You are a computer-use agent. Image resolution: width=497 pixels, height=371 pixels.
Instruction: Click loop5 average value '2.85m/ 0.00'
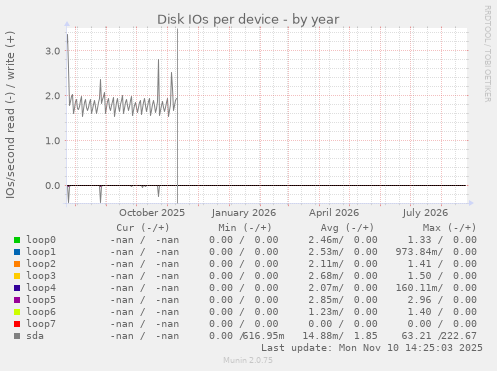(343, 300)
